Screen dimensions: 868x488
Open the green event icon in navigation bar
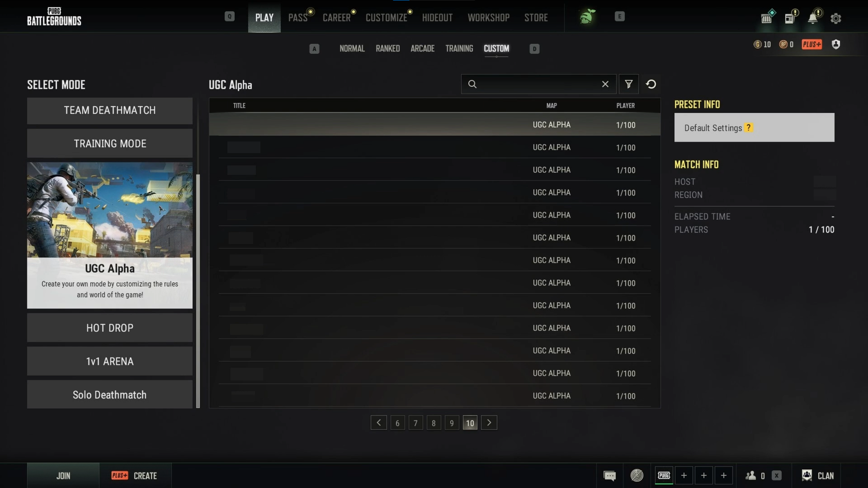(587, 17)
